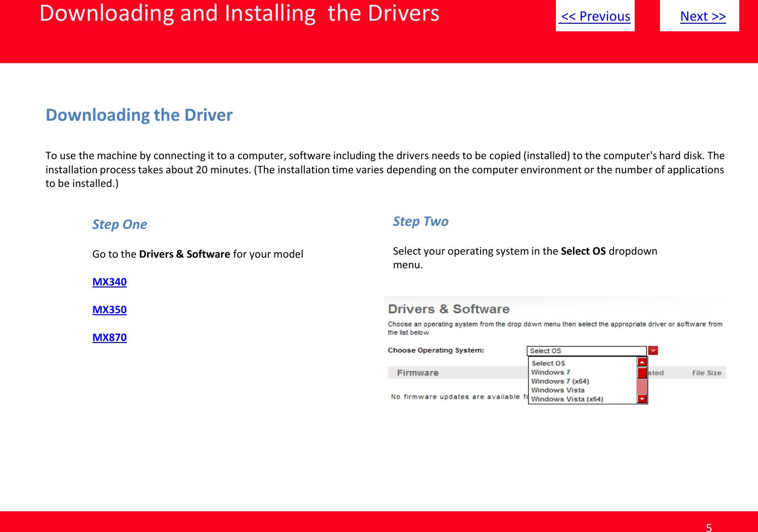Click the Step One heading
Image resolution: width=758 pixels, height=532 pixels.
coord(120,224)
